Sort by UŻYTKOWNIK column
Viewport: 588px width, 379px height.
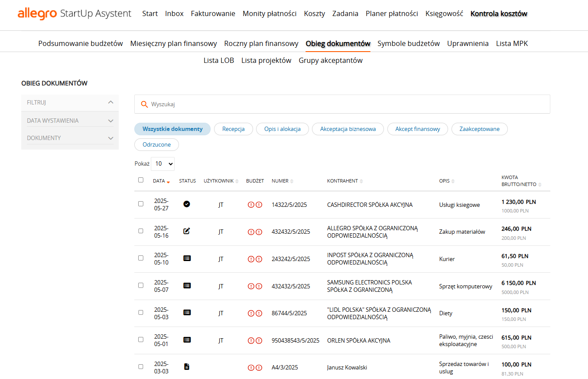point(237,181)
